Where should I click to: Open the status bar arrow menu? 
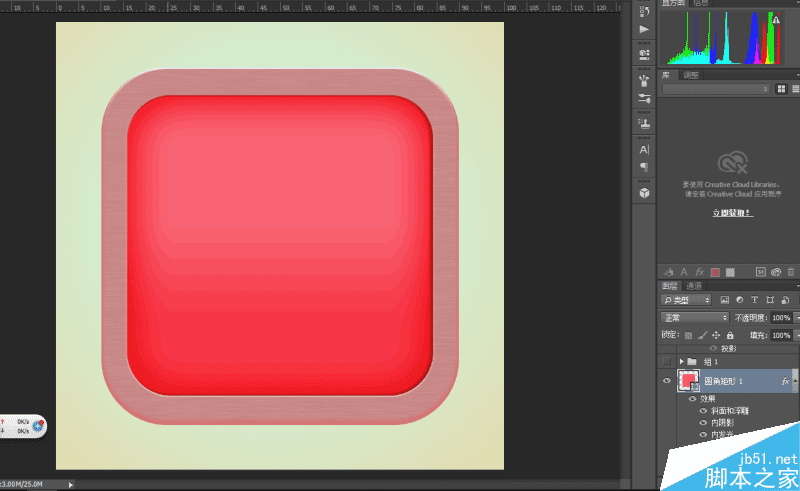pos(70,484)
